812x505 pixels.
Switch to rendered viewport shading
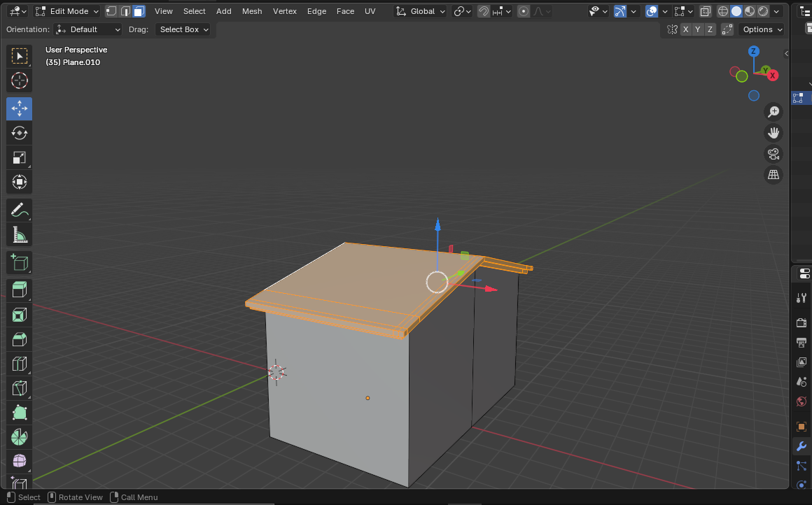click(x=763, y=11)
